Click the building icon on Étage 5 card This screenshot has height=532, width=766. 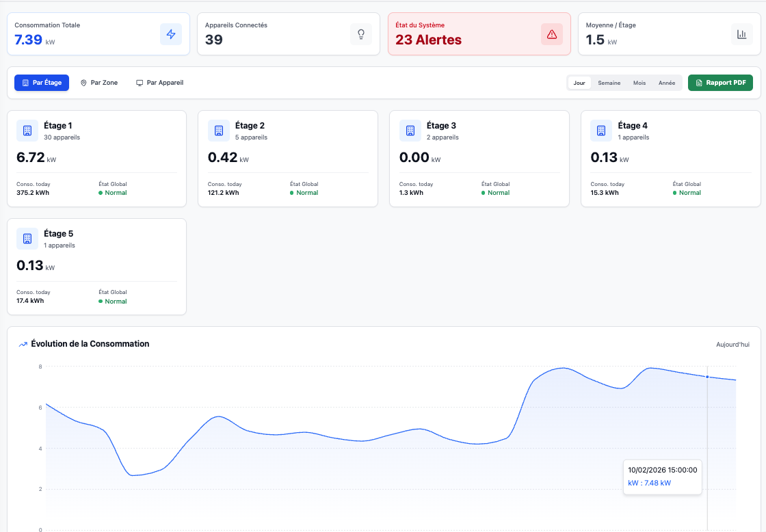pyautogui.click(x=27, y=239)
